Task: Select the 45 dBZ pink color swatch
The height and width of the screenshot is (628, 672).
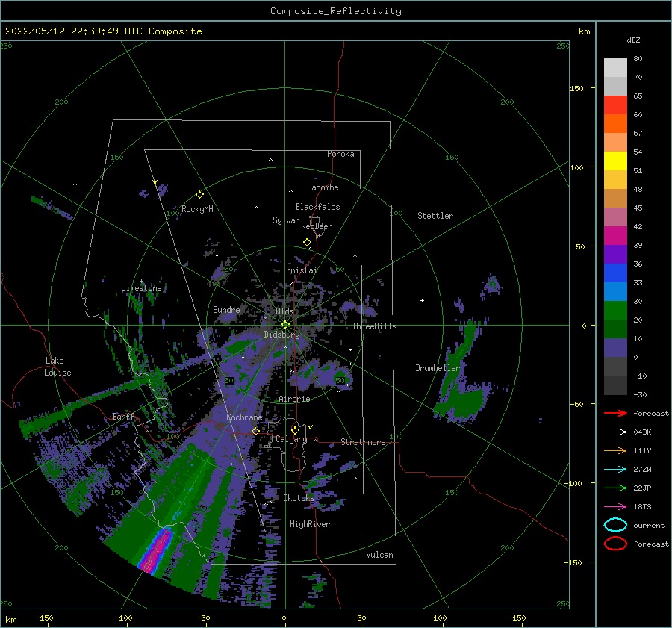Action: 615,217
